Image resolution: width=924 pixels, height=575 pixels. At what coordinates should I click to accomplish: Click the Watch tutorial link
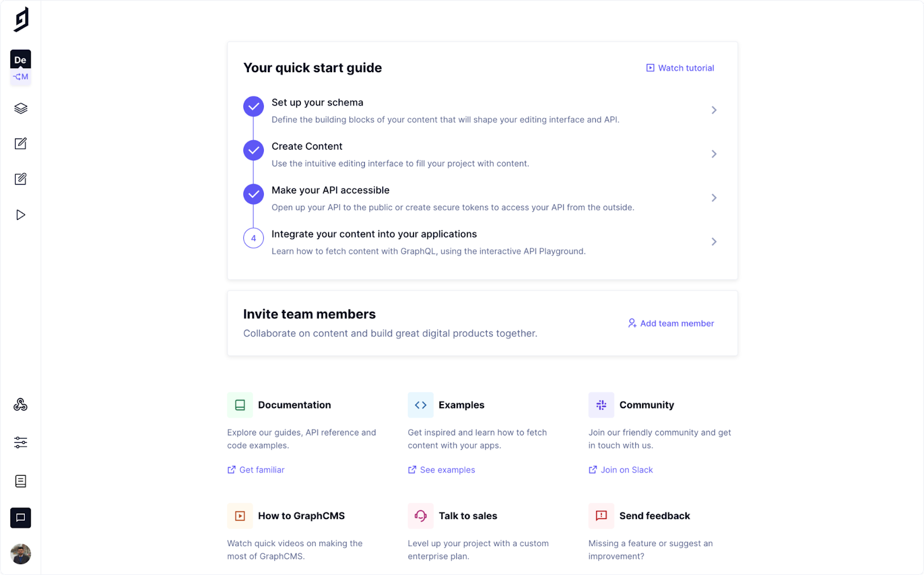(x=680, y=68)
